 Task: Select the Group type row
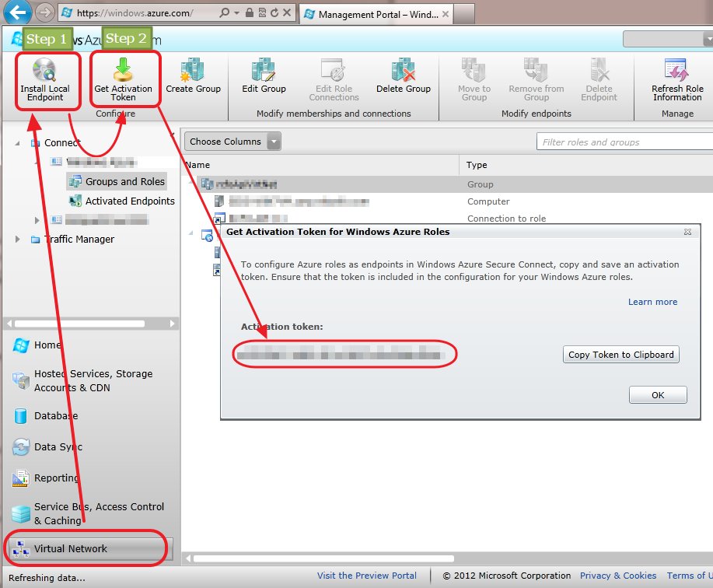coord(447,184)
